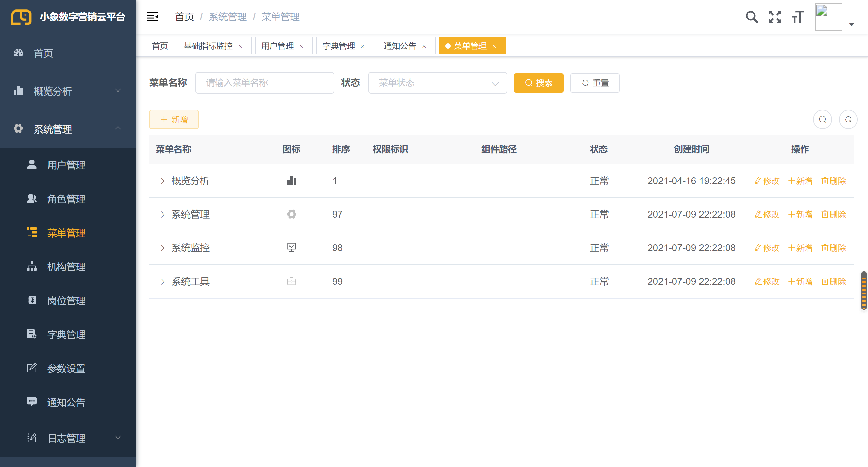This screenshot has height=467, width=868.
Task: Click 删除 for the 系统工具 row
Action: pyautogui.click(x=833, y=282)
